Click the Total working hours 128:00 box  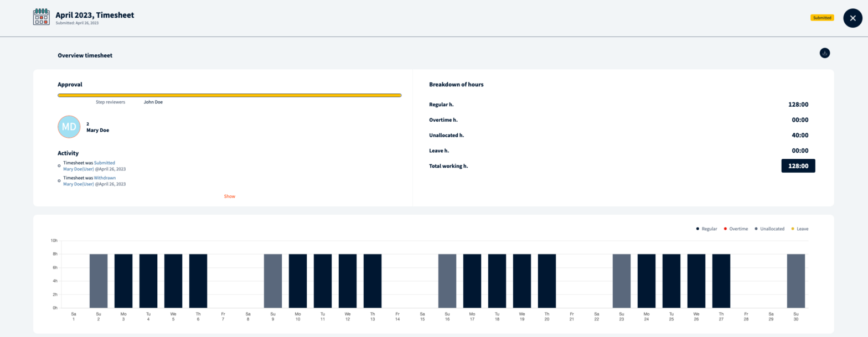(798, 166)
